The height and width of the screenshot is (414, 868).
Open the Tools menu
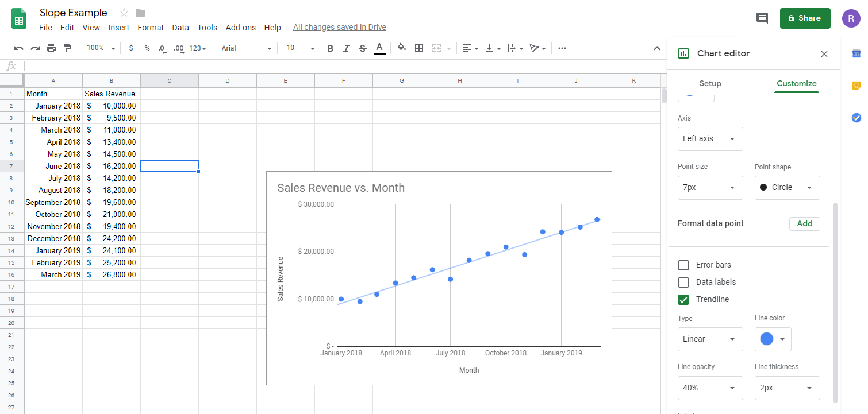(x=208, y=28)
